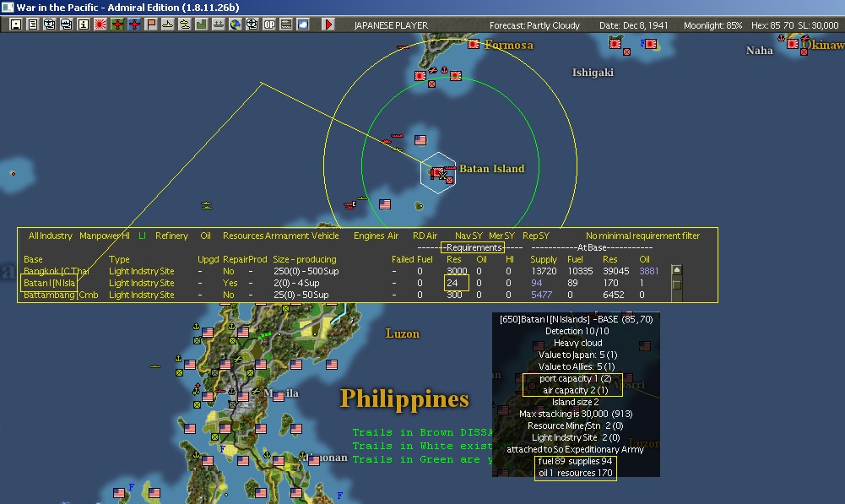Select the Refinery filter
845x504 pixels.
pos(171,236)
